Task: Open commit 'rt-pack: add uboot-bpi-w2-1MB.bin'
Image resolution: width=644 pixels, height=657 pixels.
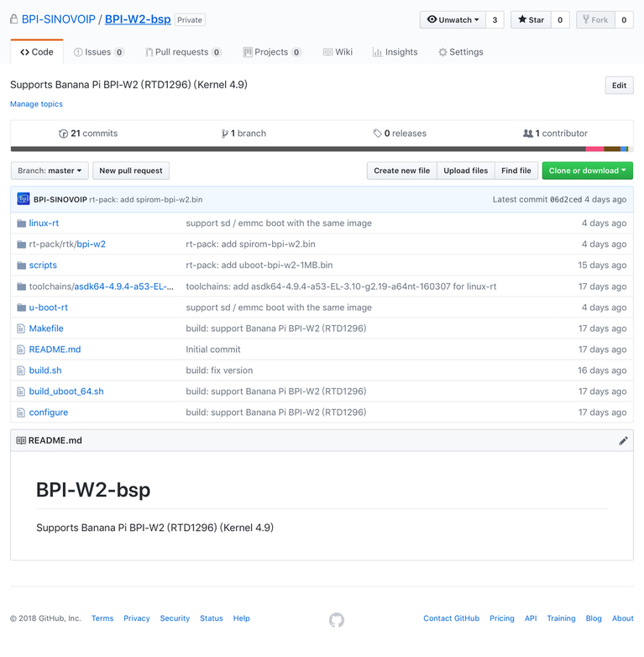Action: pyautogui.click(x=259, y=265)
